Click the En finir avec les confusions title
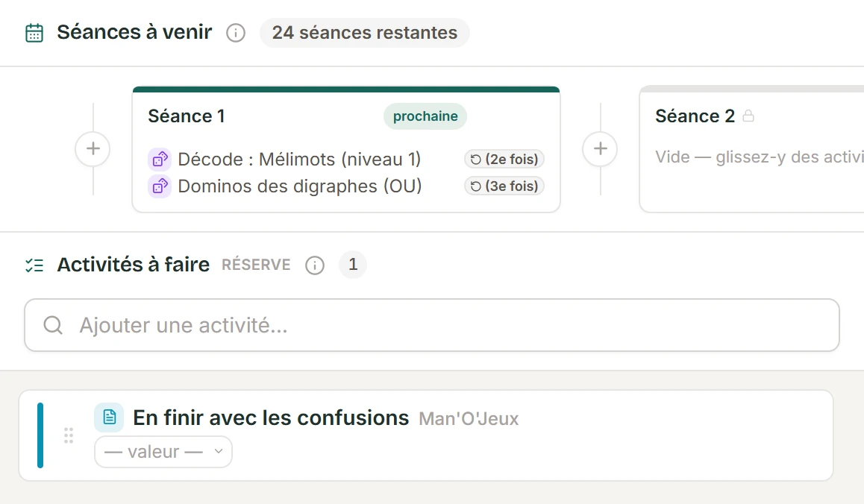This screenshot has height=504, width=864. pyautogui.click(x=271, y=418)
